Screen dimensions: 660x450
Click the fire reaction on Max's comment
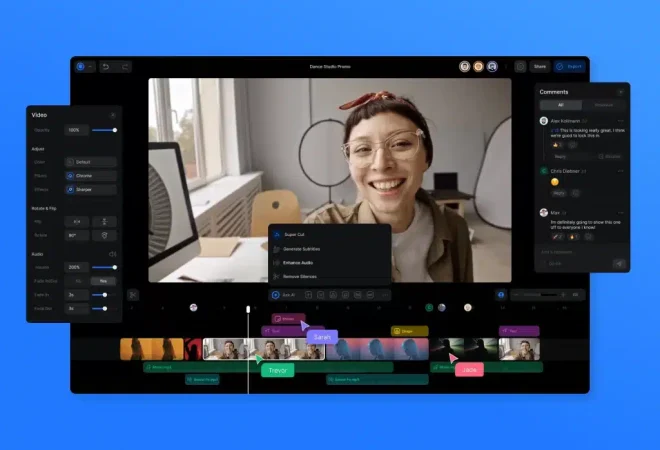click(x=573, y=237)
